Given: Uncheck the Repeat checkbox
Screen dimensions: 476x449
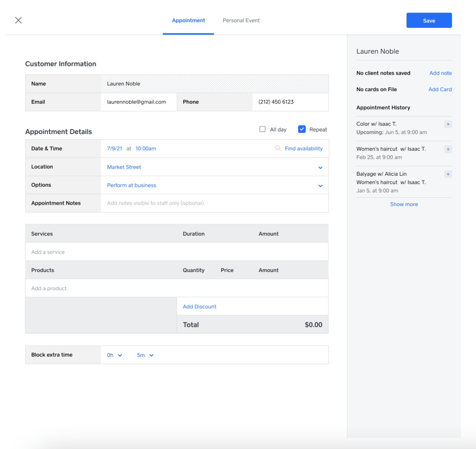Looking at the screenshot, I should coord(302,129).
